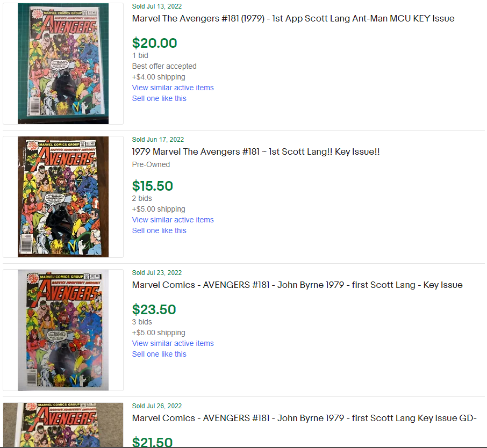
Task: Open the $21.50 listing's cover thumbnail
Action: (63, 425)
